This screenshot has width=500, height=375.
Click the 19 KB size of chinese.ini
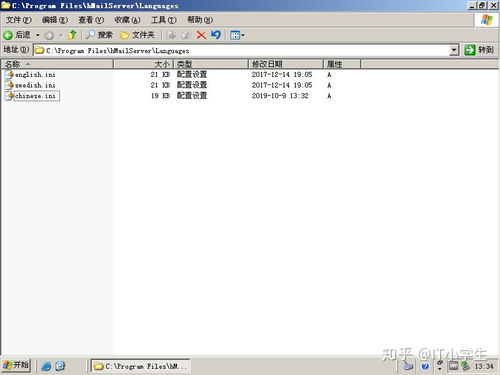click(x=160, y=96)
